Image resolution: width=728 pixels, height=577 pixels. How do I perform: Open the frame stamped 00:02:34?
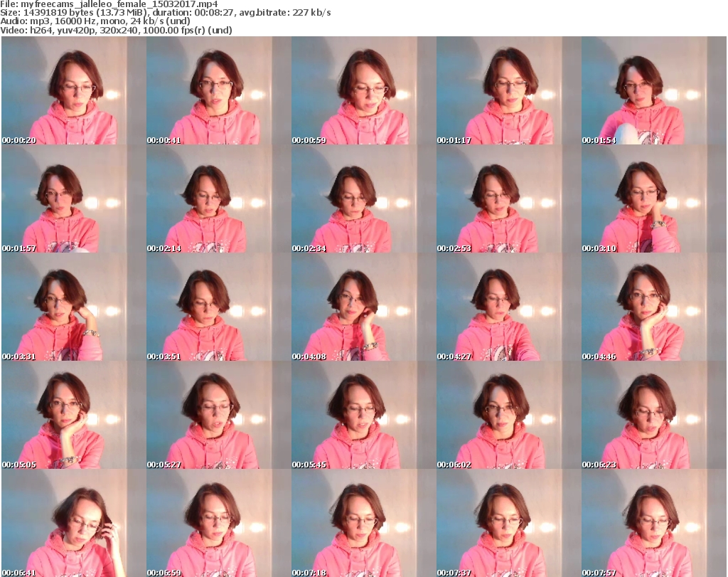coord(363,198)
